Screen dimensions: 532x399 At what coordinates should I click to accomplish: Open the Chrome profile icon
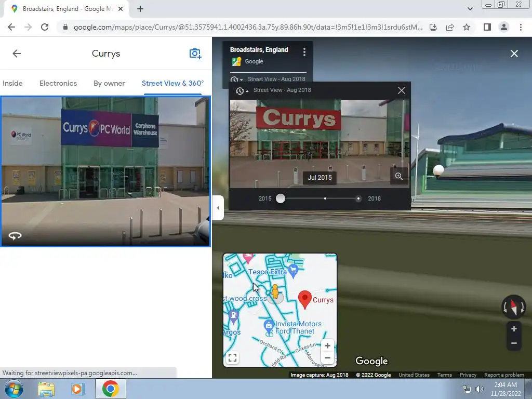click(504, 27)
